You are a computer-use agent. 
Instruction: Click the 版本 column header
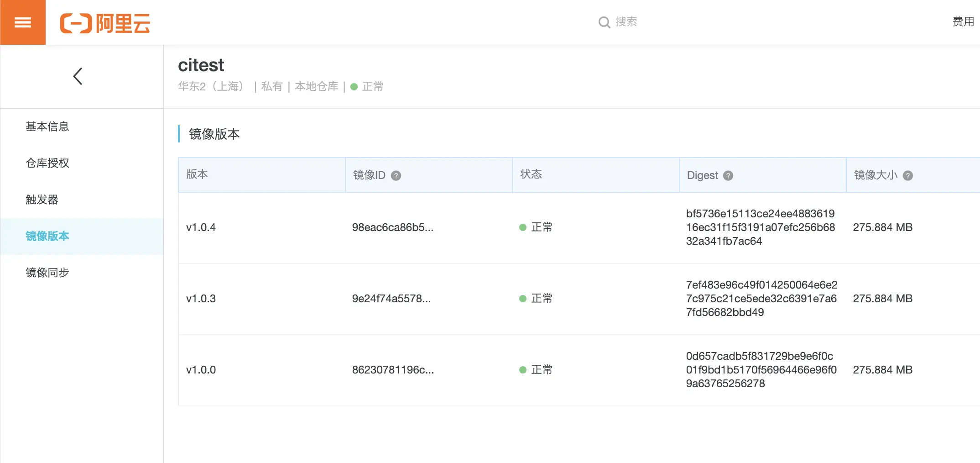pyautogui.click(x=197, y=174)
